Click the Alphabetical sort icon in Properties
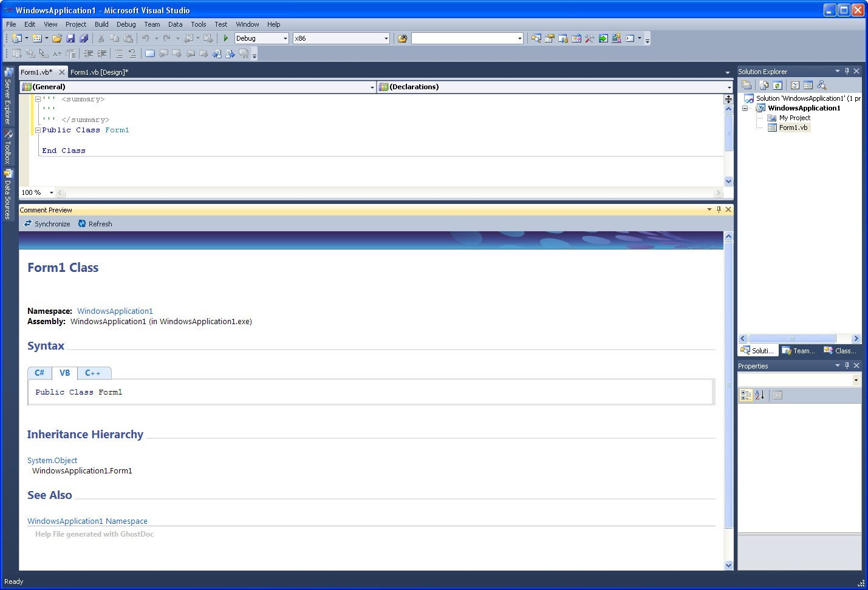The width and height of the screenshot is (868, 590). [759, 395]
